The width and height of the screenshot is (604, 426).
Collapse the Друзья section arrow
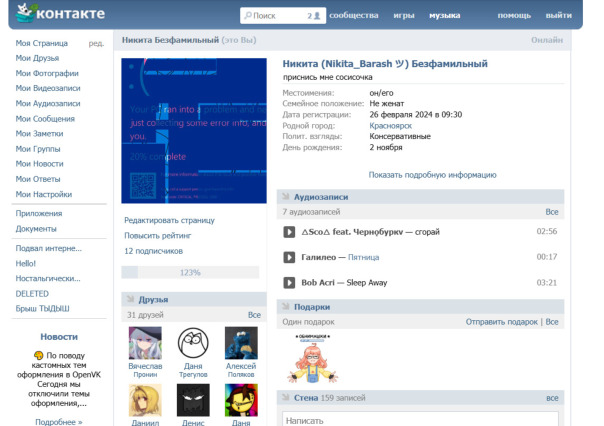coord(131,299)
